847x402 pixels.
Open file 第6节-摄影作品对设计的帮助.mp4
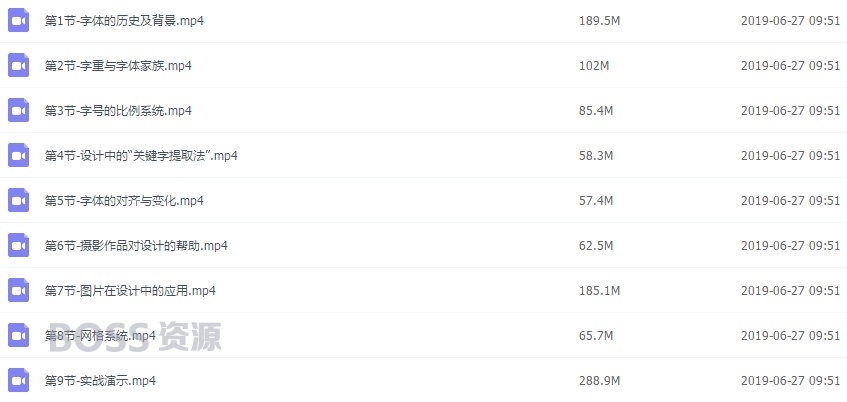136,246
